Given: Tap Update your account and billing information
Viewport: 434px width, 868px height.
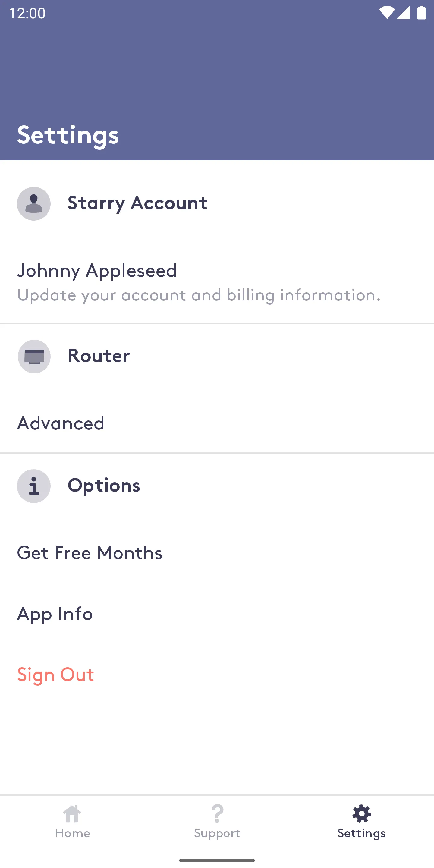Looking at the screenshot, I should [x=199, y=295].
